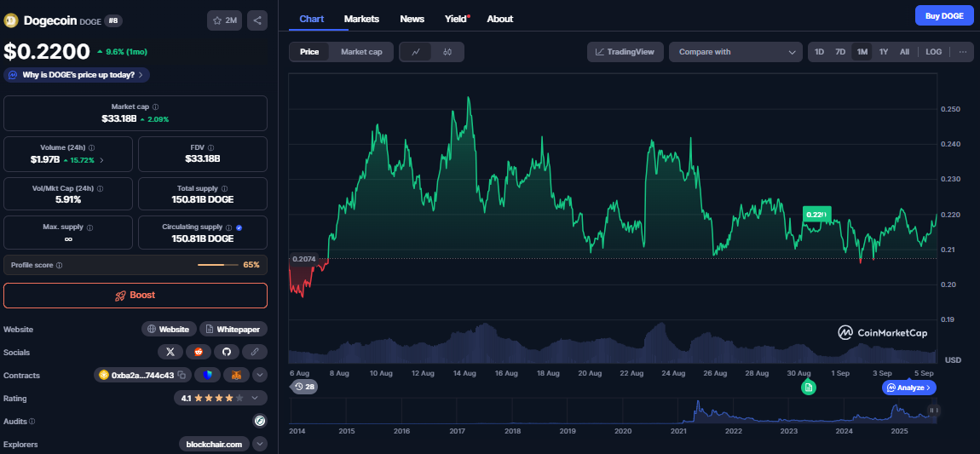Click Vol/Mkt Cap (24h) info icon

[x=100, y=188]
